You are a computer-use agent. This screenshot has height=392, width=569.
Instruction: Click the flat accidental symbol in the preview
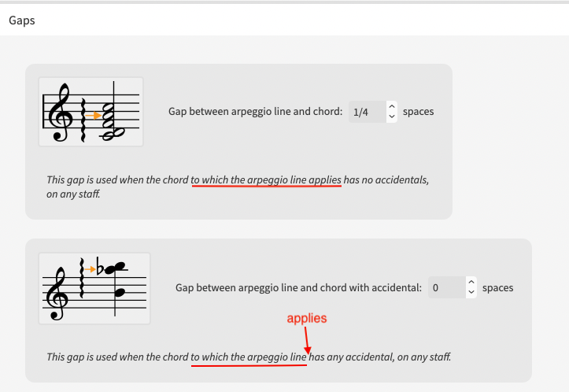click(x=99, y=267)
